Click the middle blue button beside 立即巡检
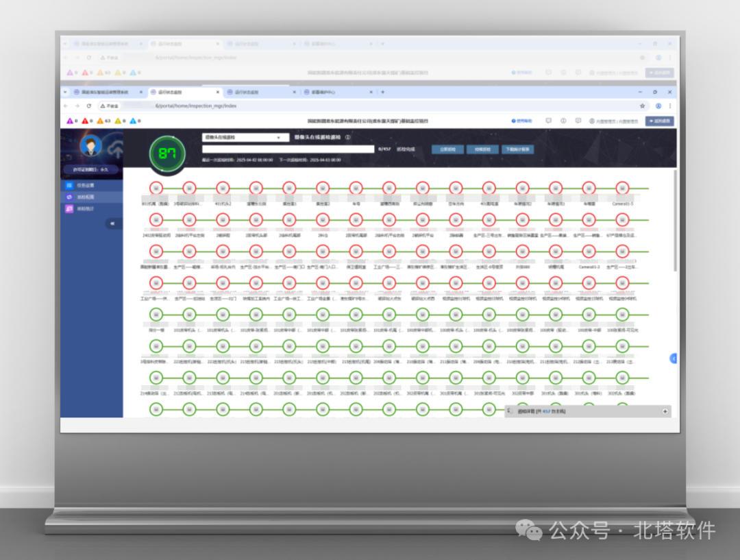 tap(482, 149)
